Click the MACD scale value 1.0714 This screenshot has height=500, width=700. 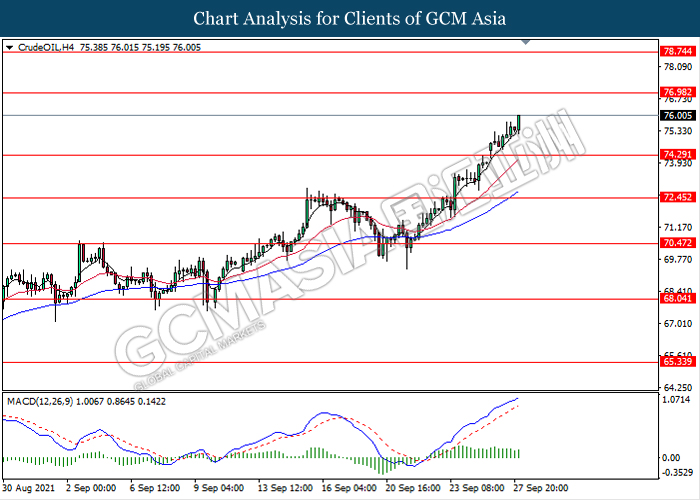(x=678, y=400)
